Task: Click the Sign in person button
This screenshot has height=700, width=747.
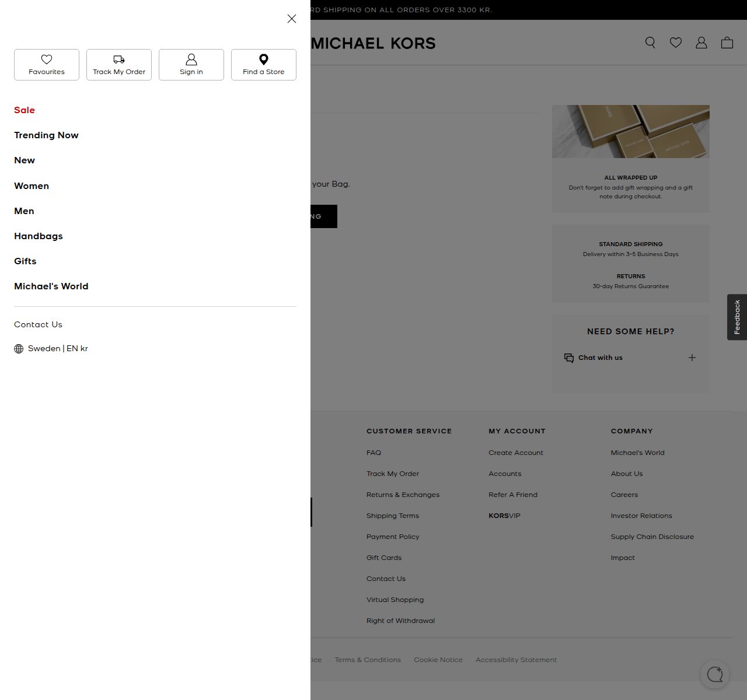Action: (x=191, y=65)
